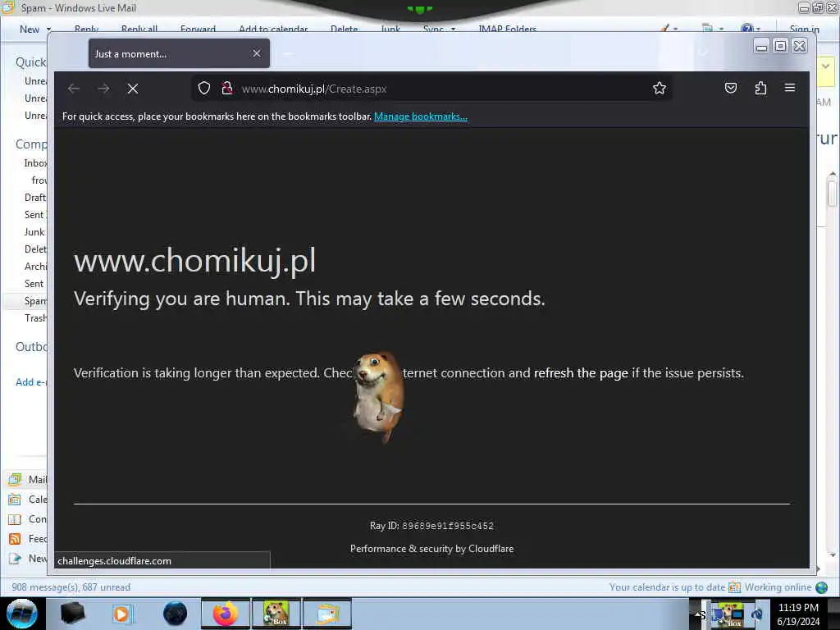Click the Firefox forward arrow
This screenshot has width=840, height=630.
coord(103,89)
